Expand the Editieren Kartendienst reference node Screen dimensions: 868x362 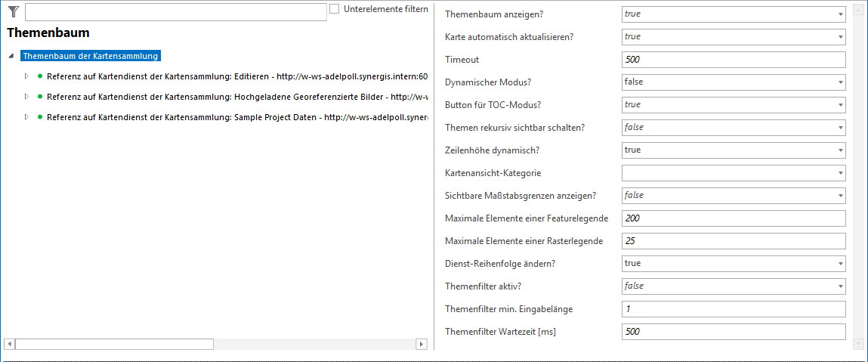[x=26, y=76]
